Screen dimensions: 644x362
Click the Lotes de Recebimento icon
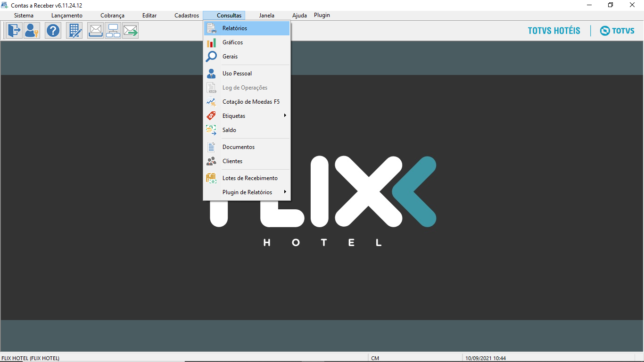(211, 178)
